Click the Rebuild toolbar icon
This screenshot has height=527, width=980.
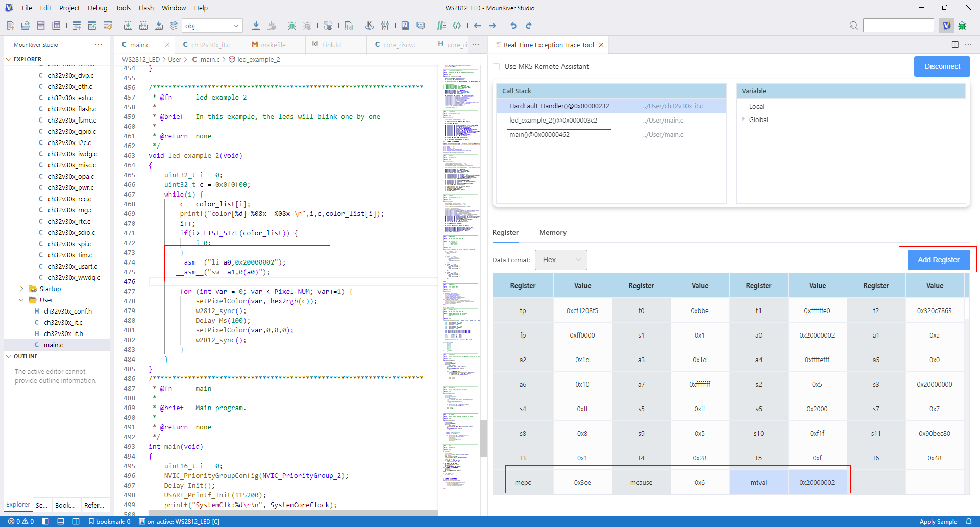pyautogui.click(x=143, y=26)
